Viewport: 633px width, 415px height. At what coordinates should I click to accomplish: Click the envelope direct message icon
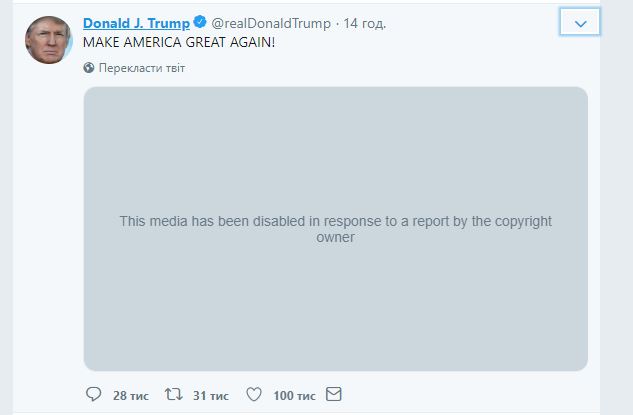pos(335,395)
